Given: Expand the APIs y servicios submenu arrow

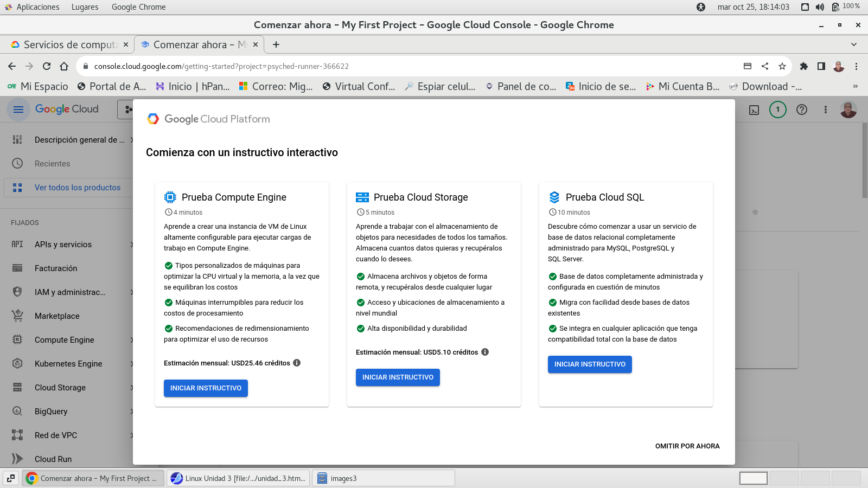Looking at the screenshot, I should tap(131, 245).
